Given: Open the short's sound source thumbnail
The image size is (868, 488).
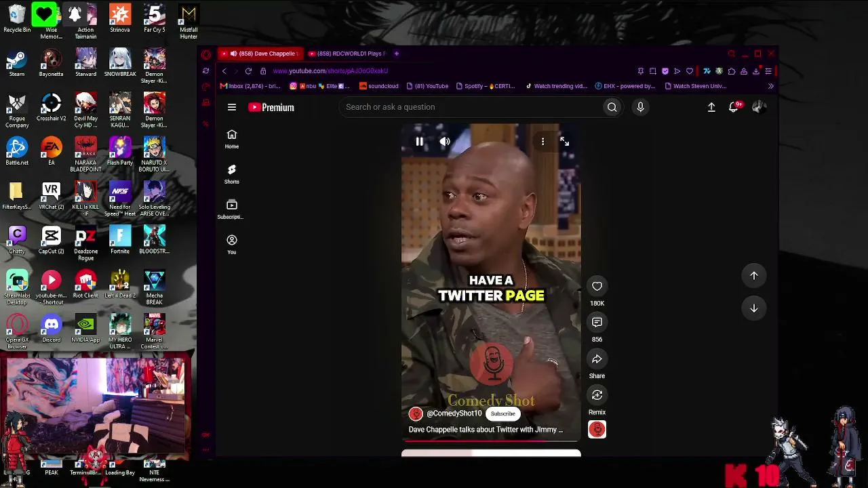Looking at the screenshot, I should [597, 429].
